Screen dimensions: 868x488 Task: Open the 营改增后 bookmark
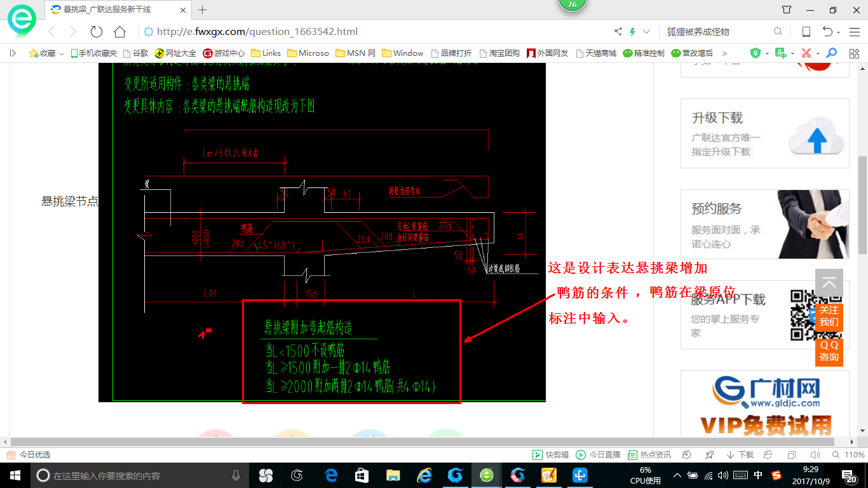point(693,53)
